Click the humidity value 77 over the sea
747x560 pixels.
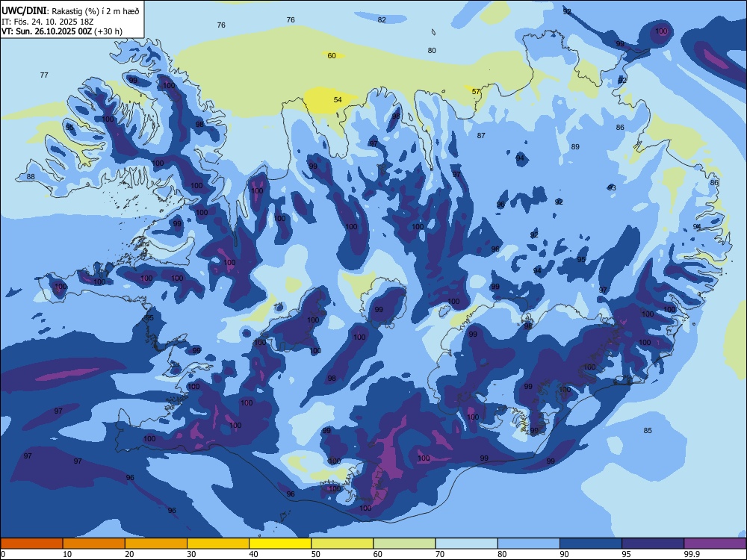[x=44, y=75]
